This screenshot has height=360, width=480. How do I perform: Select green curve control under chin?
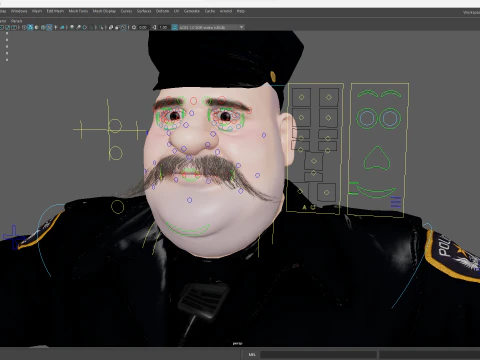pos(188,229)
